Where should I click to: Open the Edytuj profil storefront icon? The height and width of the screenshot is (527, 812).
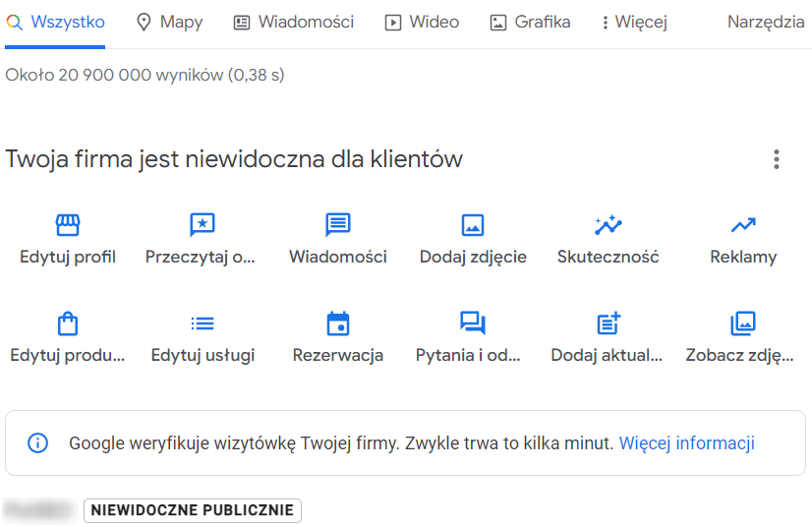[x=68, y=225]
